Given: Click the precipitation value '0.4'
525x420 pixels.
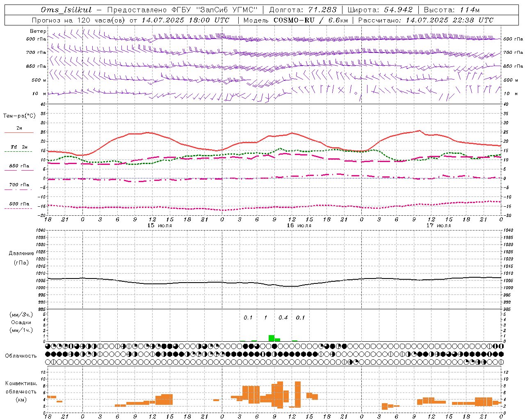Looking at the screenshot, I should click(283, 317).
